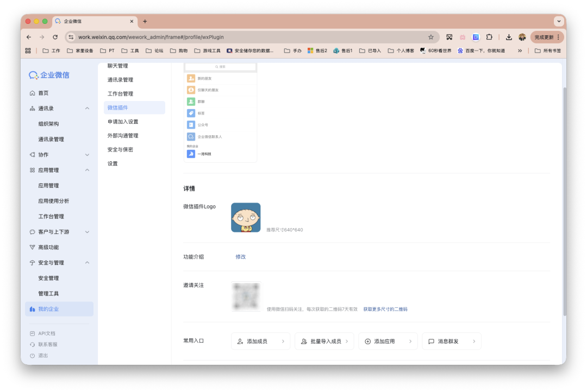Open the 添加应用 dropdown in 常用入口
This screenshot has width=587, height=392.
pyautogui.click(x=388, y=341)
